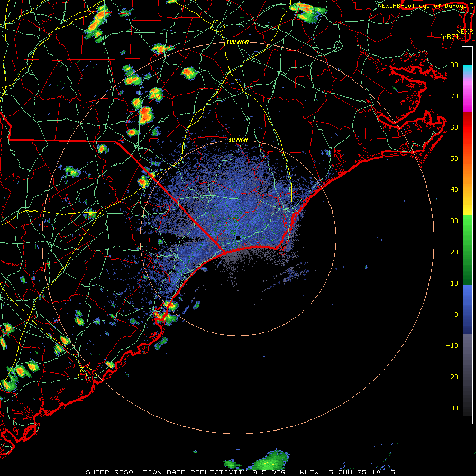This screenshot has height=476, width=476.
Task: Click the '-10' value on the dBZ scale
Action: (x=452, y=345)
